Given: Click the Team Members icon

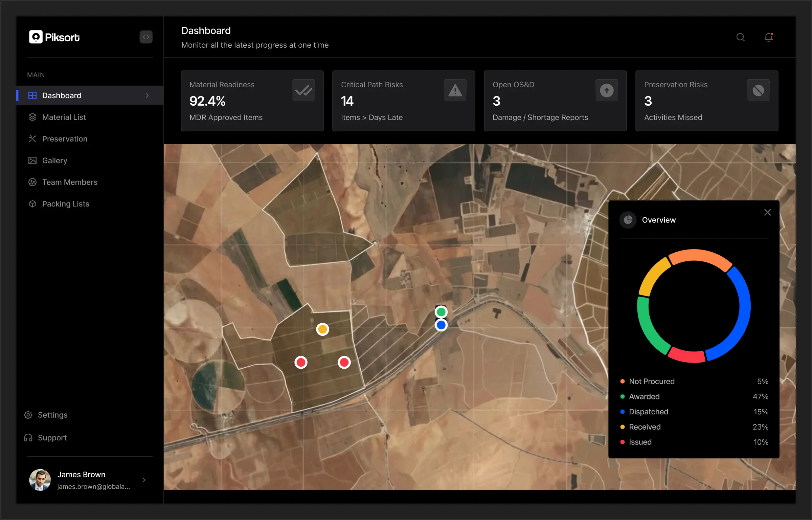Looking at the screenshot, I should 32,182.
